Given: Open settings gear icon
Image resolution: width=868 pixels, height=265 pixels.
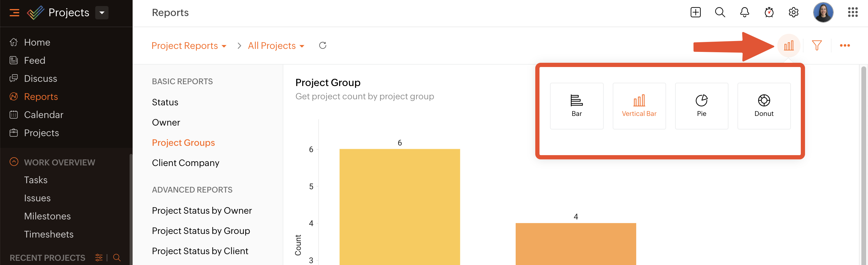Looking at the screenshot, I should [x=794, y=12].
